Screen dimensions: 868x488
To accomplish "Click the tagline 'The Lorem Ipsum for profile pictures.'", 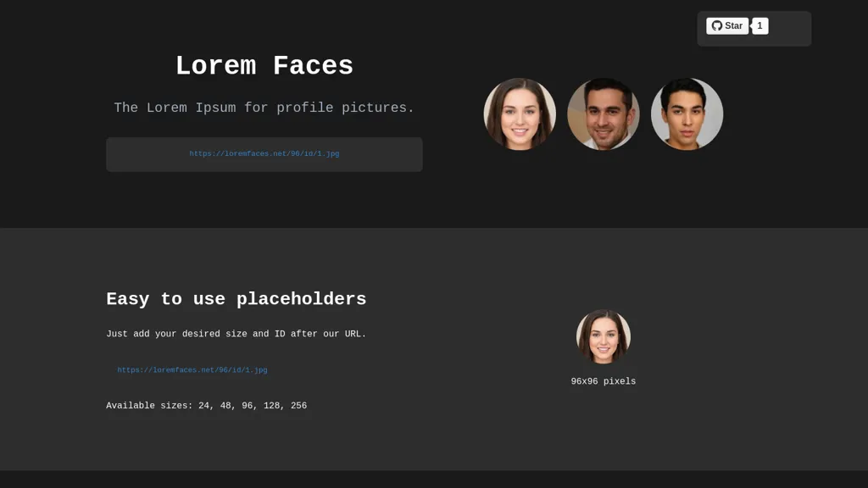I will pos(264,108).
